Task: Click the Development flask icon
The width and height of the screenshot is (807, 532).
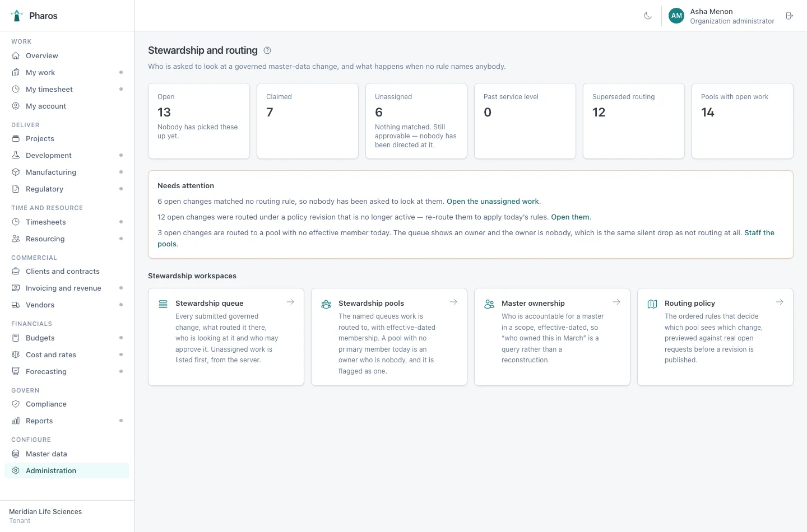Action: coord(16,155)
